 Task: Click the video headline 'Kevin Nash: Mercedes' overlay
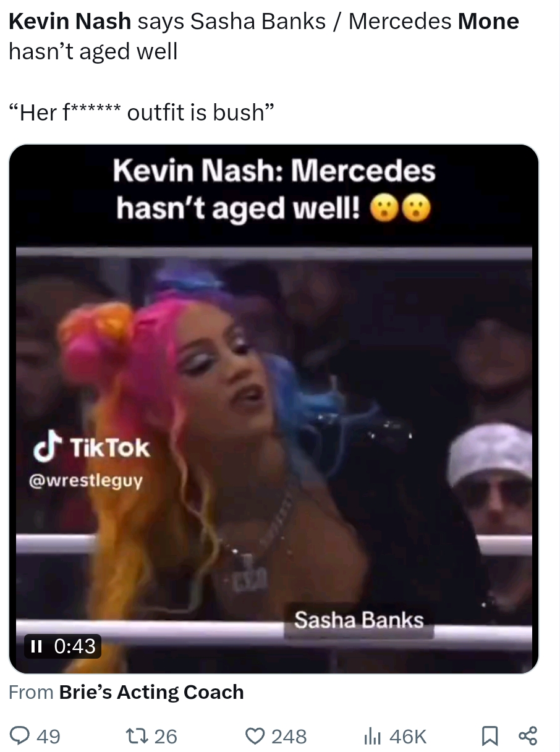(274, 171)
